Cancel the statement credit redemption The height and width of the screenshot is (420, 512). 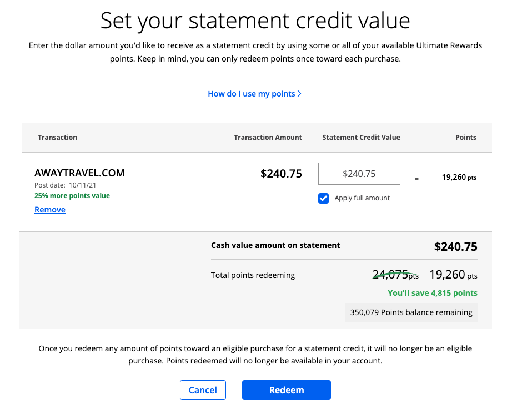pos(203,390)
